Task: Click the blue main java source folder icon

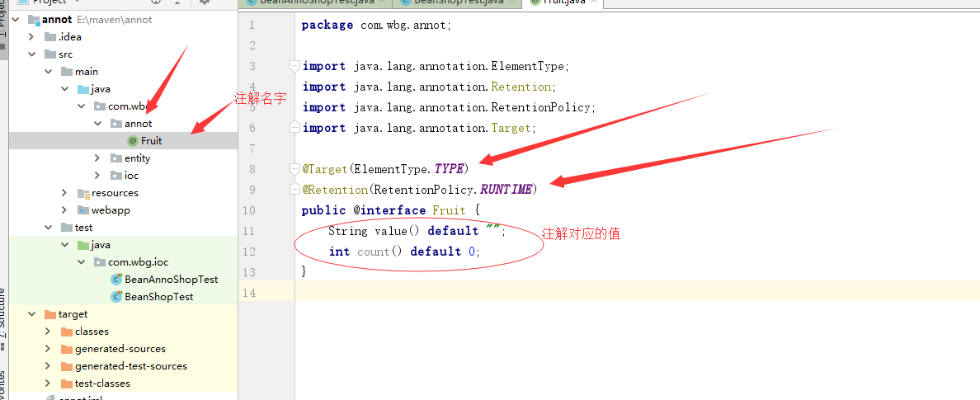Action: point(83,89)
